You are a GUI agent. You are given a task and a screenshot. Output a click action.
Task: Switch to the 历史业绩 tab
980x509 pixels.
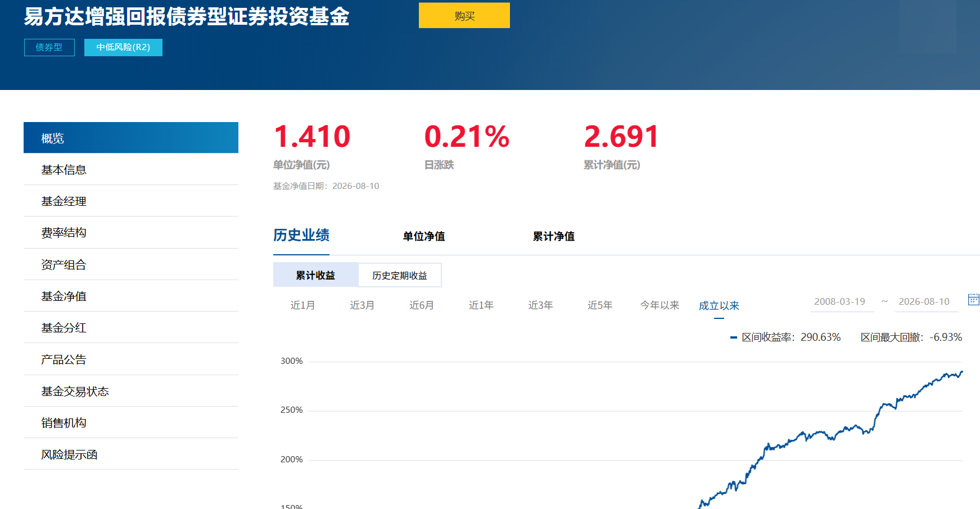[x=301, y=235]
